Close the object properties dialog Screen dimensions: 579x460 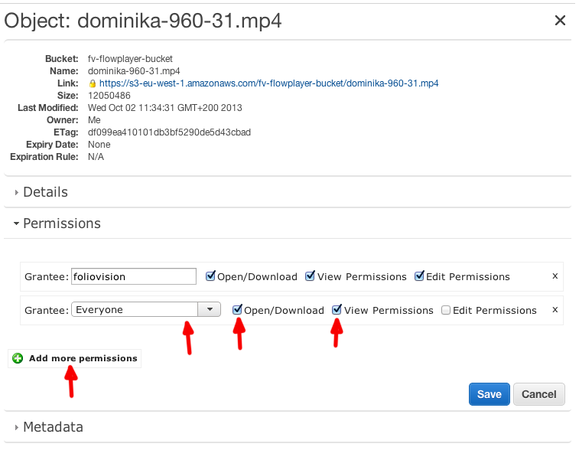coord(560,20)
